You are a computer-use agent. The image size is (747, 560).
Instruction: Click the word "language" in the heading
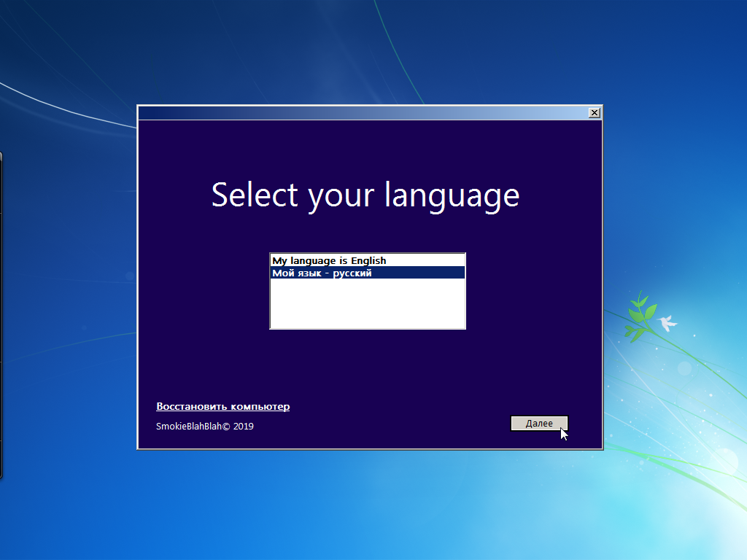pos(452,195)
